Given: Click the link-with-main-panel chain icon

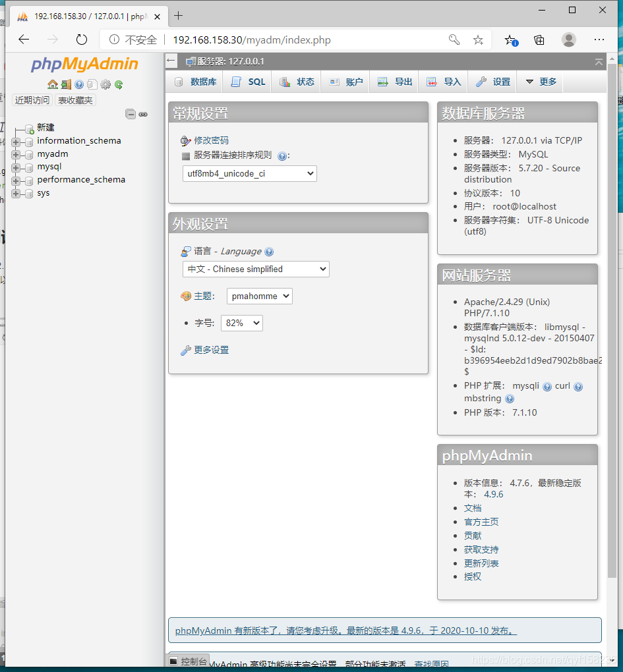Looking at the screenshot, I should pyautogui.click(x=143, y=114).
